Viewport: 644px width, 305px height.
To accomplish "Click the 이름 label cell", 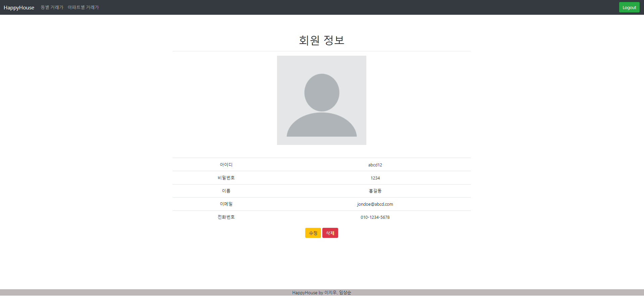I will click(x=226, y=191).
